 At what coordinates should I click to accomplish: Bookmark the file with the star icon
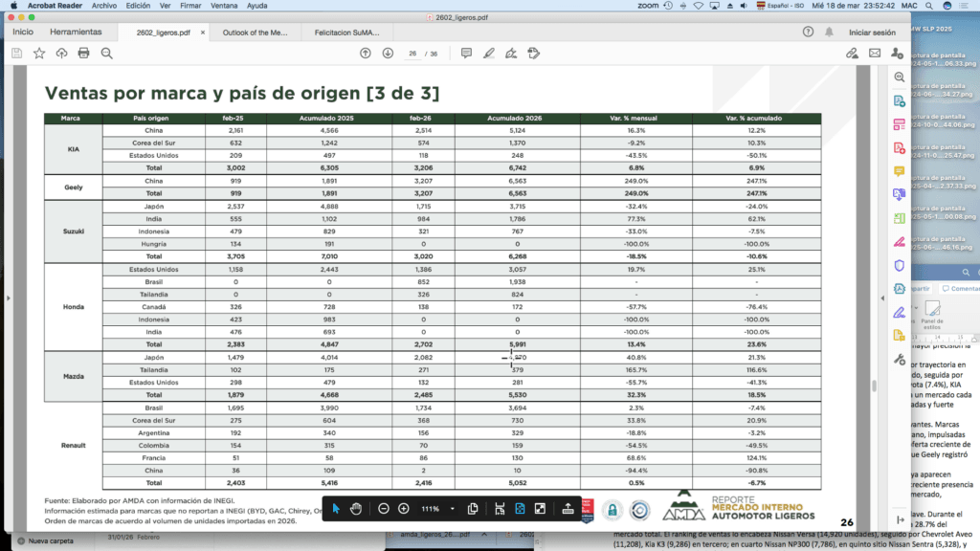click(x=39, y=53)
